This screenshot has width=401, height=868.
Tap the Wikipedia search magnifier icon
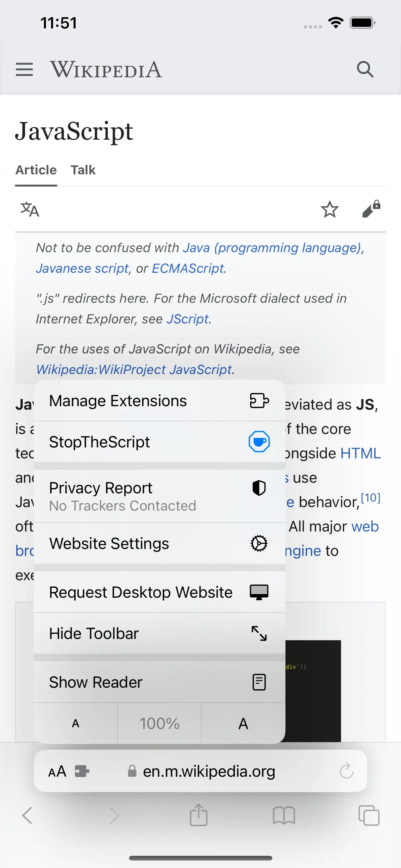click(365, 69)
